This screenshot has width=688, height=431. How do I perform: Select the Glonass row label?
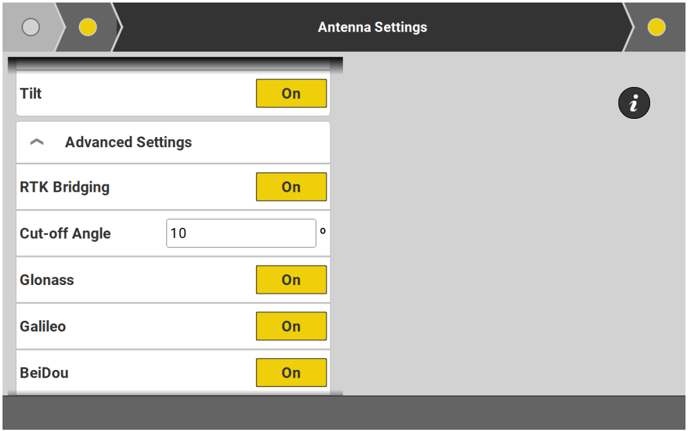pyautogui.click(x=47, y=280)
